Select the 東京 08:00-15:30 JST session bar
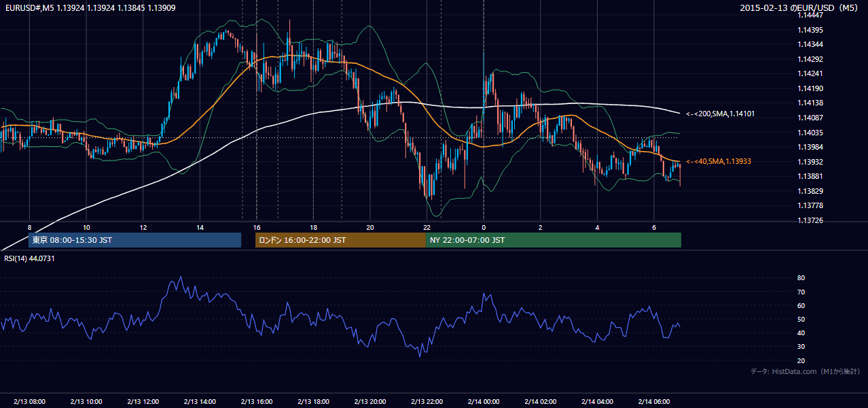This screenshot has width=868, height=408. click(134, 240)
